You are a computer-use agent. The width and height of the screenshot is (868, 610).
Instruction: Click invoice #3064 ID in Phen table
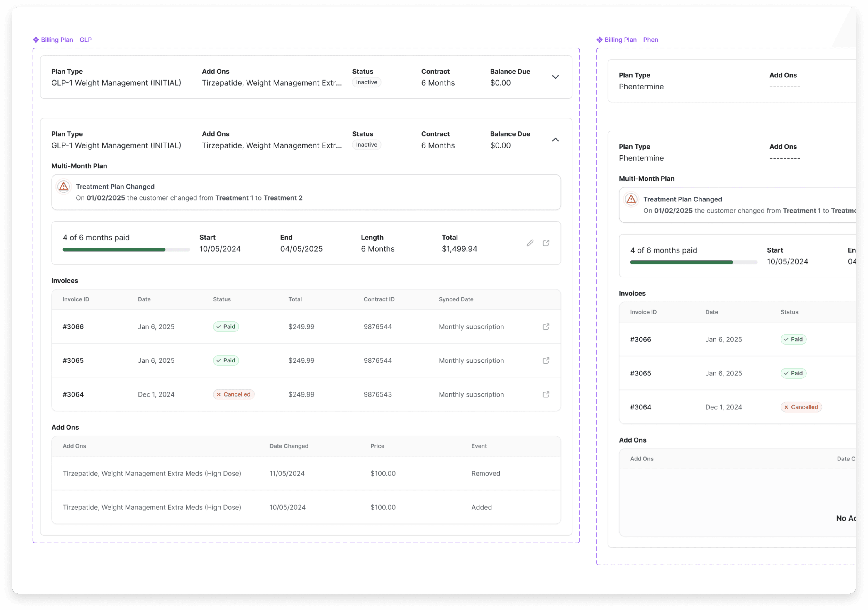coord(640,407)
